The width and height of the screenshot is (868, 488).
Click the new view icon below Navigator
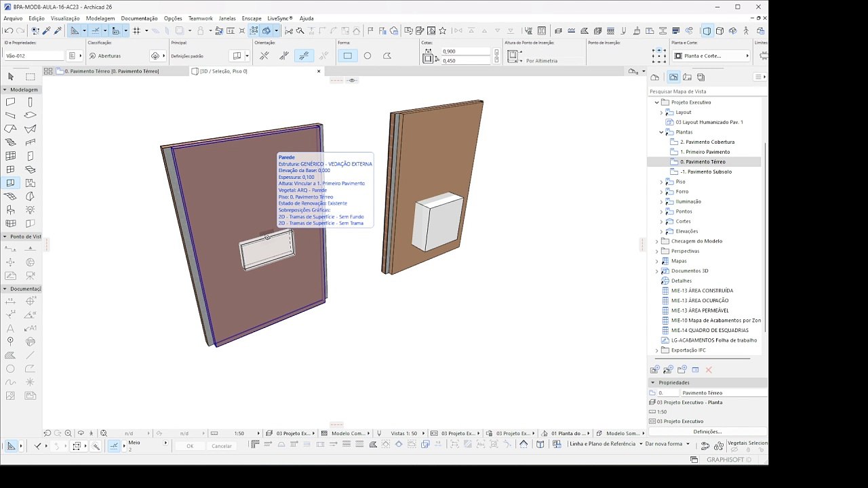(x=654, y=369)
